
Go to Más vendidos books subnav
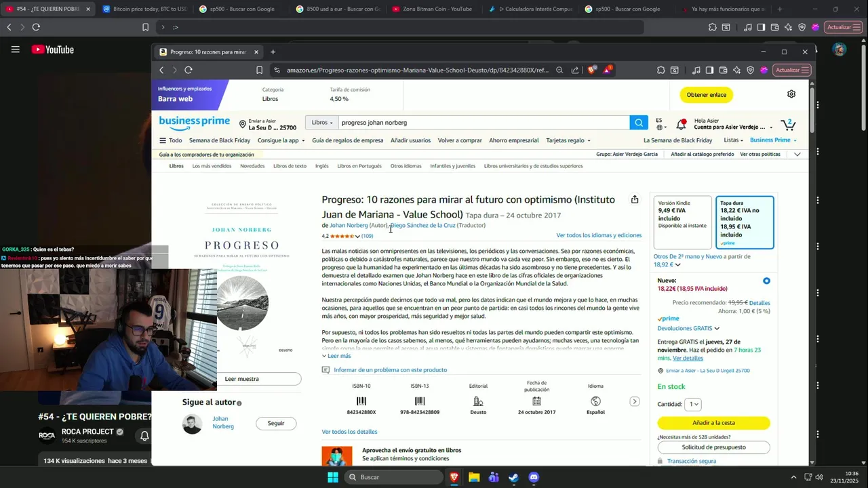212,166
